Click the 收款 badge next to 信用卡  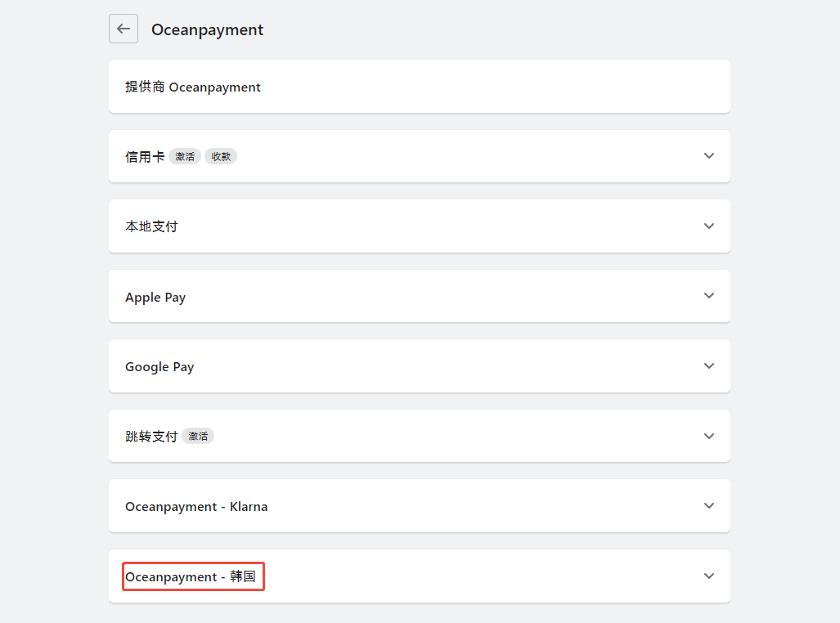pos(221,157)
